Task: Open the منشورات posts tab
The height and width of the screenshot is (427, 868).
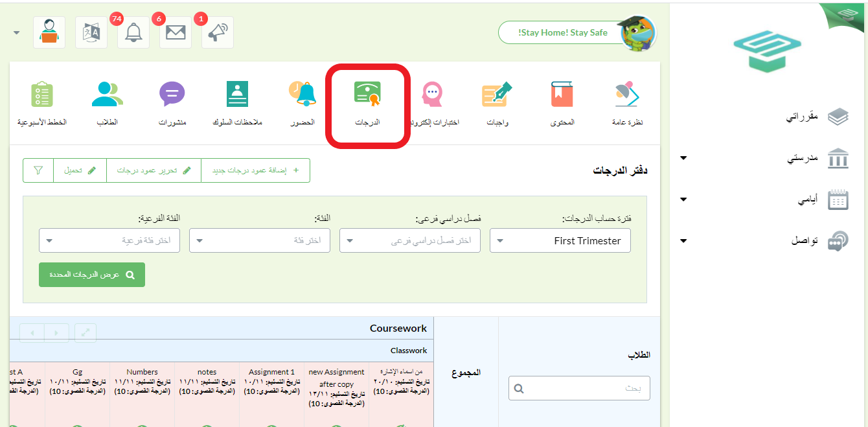Action: 172,104
